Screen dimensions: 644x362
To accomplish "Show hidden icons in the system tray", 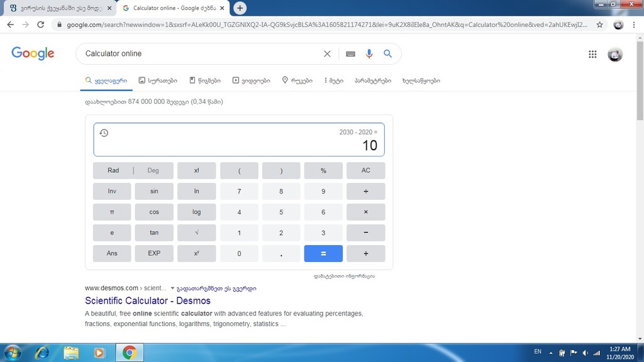I will (550, 352).
